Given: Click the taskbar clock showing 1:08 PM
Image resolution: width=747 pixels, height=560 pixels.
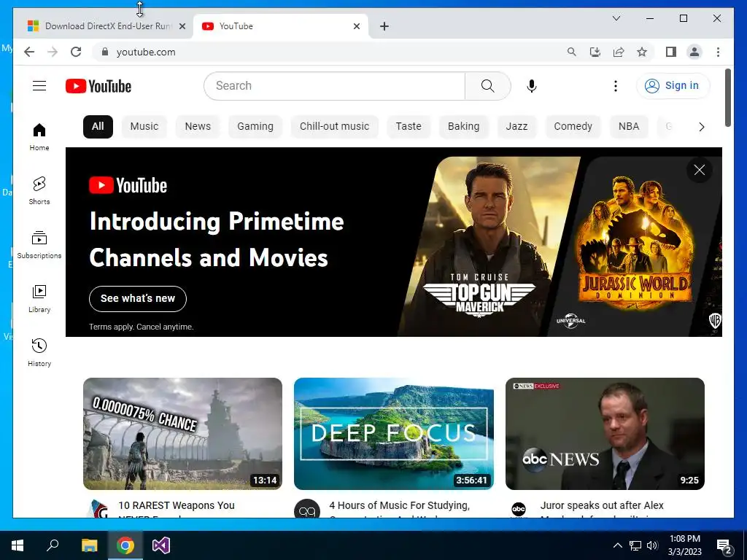Looking at the screenshot, I should pos(684,545).
